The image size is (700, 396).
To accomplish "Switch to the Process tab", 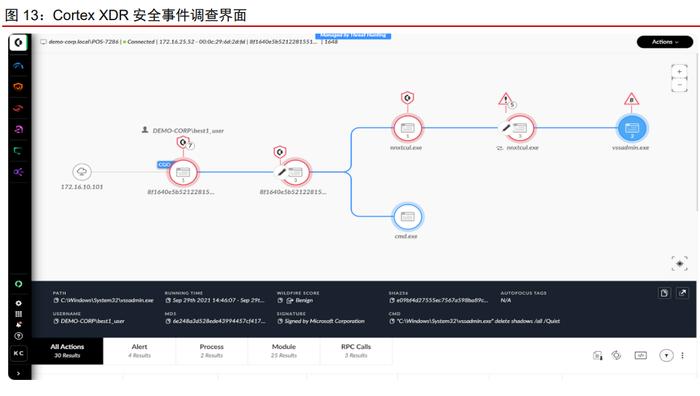I will (x=212, y=351).
